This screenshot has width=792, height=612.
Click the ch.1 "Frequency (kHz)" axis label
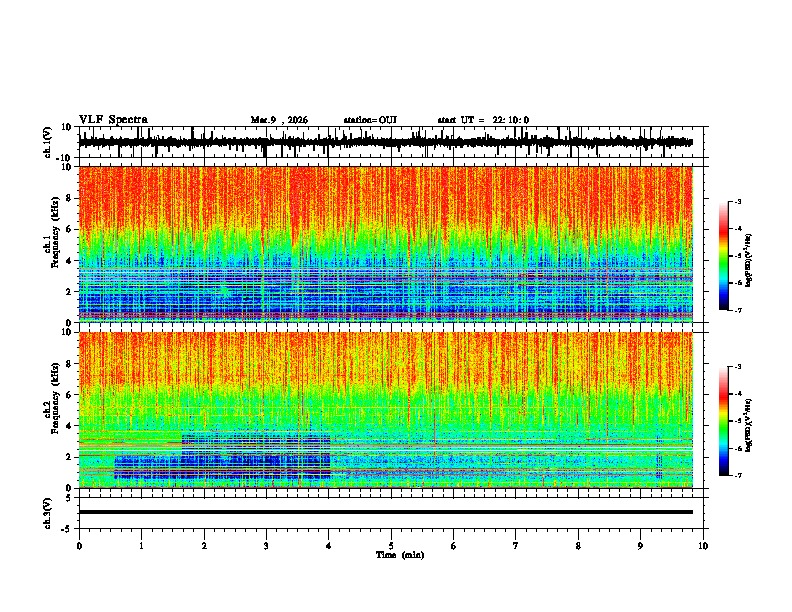55,232
